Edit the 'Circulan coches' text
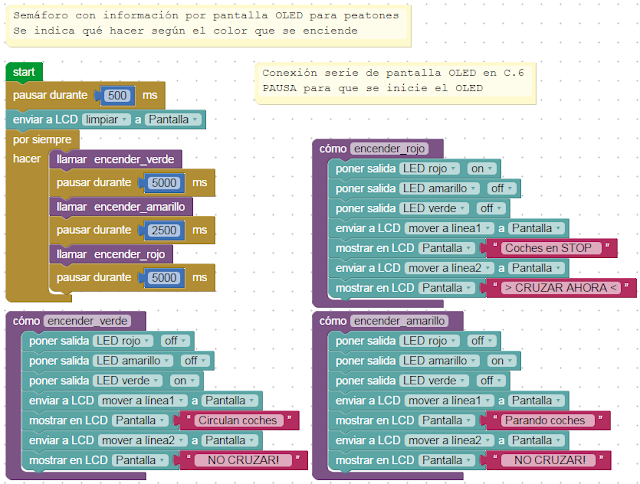 click(238, 420)
